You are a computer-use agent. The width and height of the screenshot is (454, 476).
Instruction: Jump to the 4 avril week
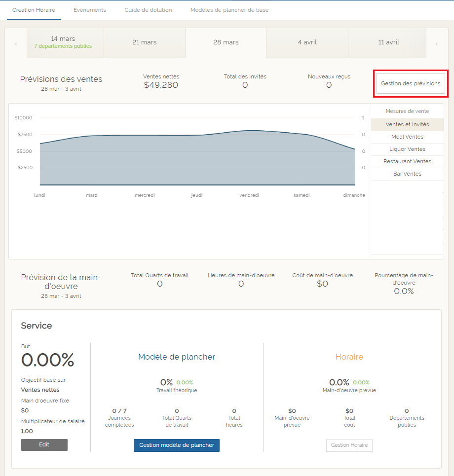coord(307,42)
